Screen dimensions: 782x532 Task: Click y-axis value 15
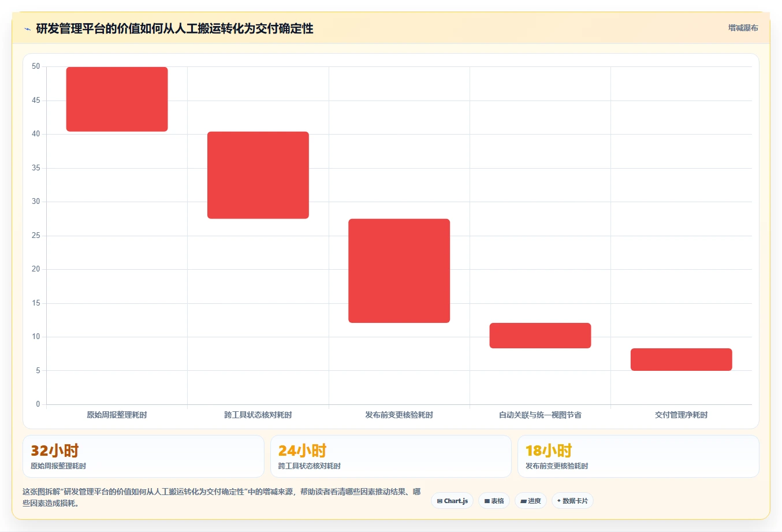[36, 303]
